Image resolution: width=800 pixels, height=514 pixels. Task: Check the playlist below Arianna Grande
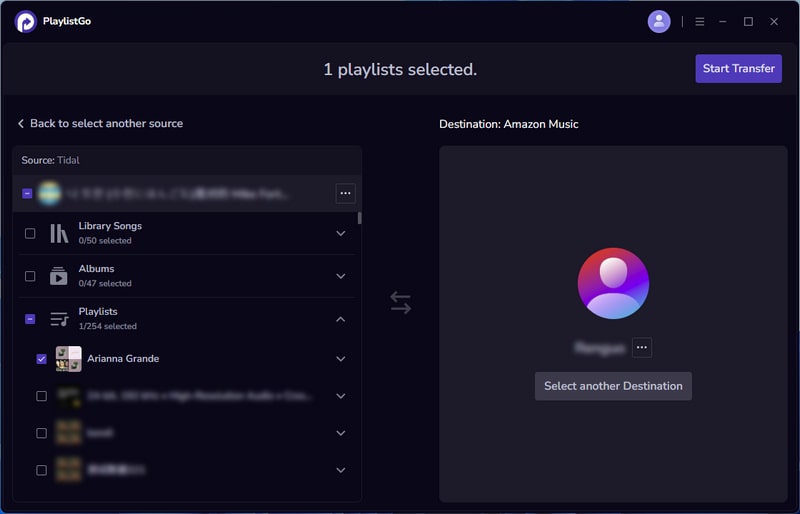[x=41, y=396]
